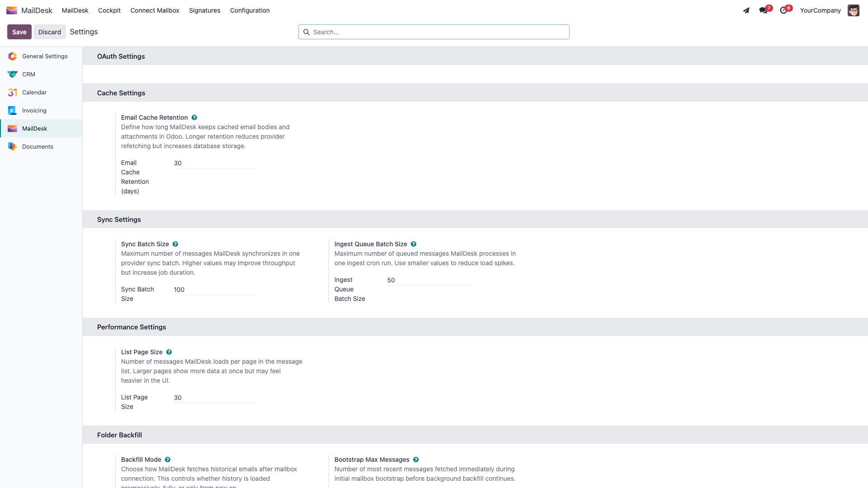
Task: Click the Cache Settings section header
Action: click(x=121, y=93)
